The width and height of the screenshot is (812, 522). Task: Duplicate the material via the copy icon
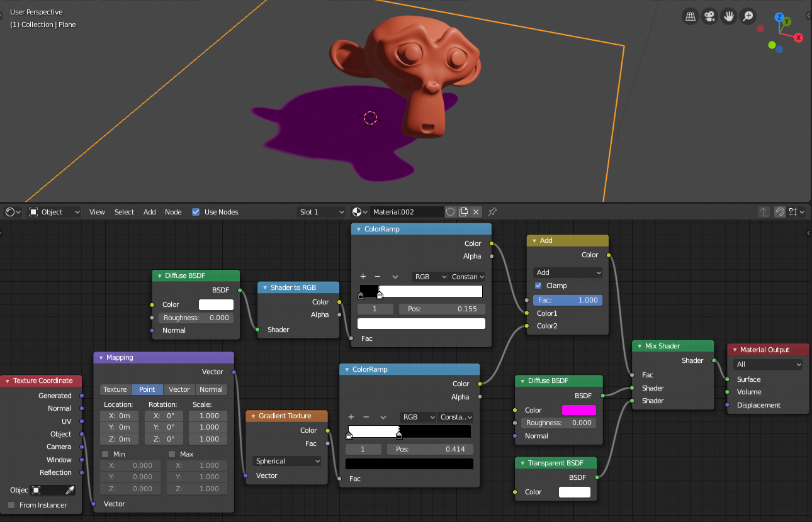(x=465, y=212)
